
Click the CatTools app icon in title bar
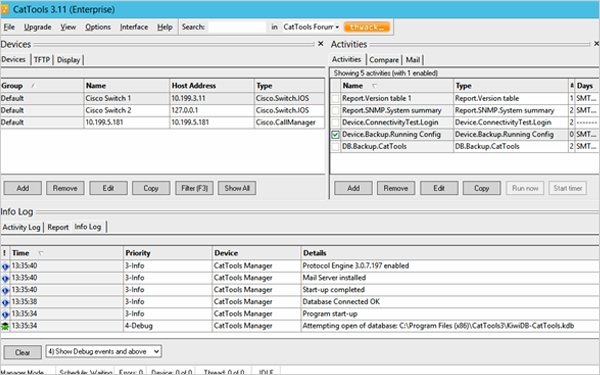point(4,9)
